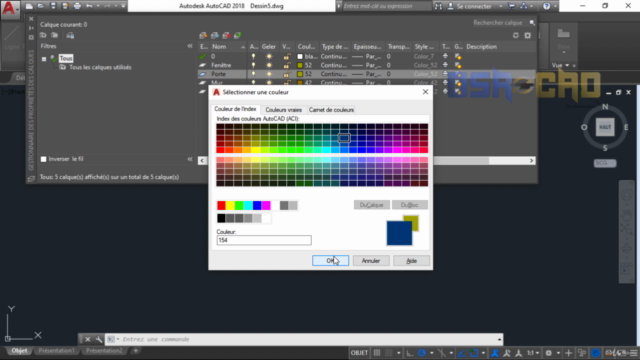Collapse the Tous filter tree node
Viewport: 640px width, 360px height.
pos(44,59)
